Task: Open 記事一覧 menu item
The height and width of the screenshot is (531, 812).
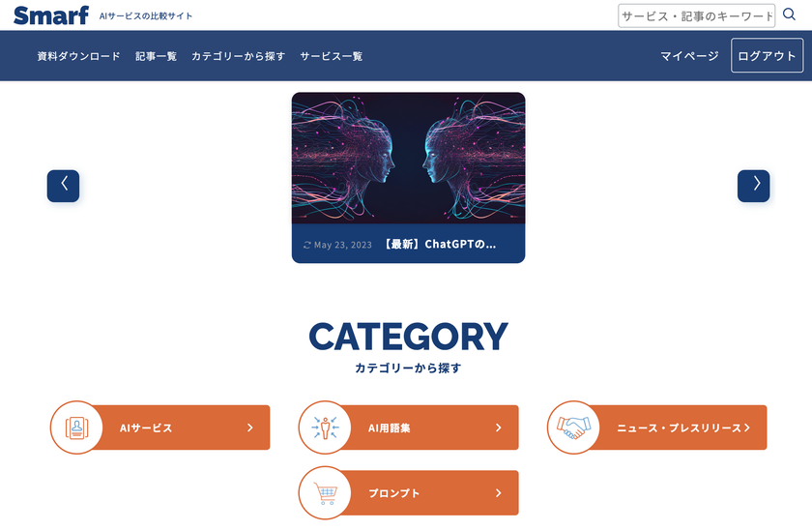Action: point(156,56)
